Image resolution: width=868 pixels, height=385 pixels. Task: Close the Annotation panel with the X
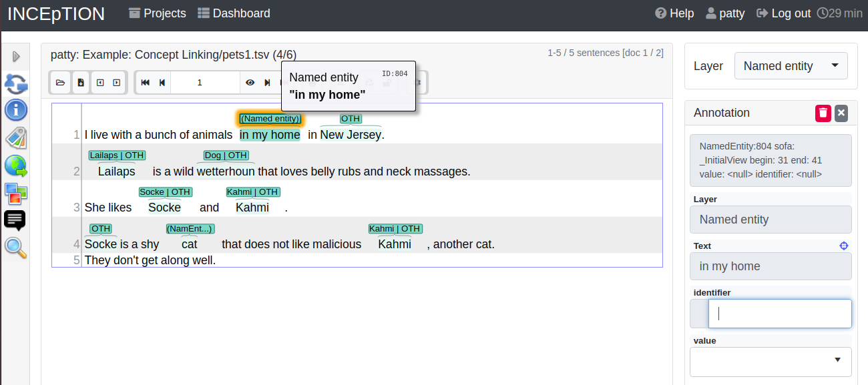coord(841,113)
